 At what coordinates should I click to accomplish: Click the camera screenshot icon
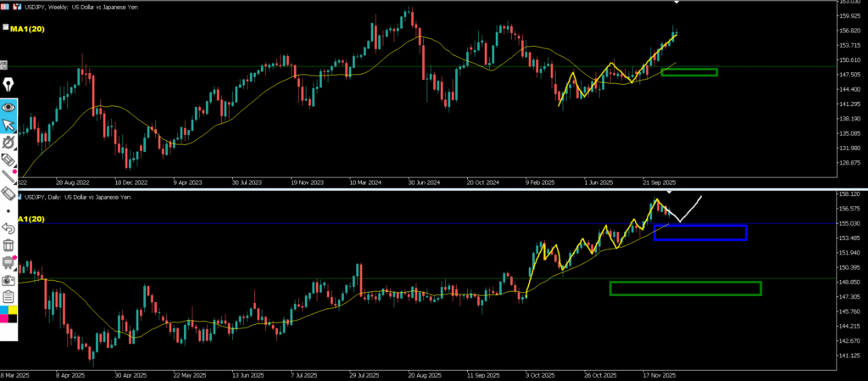[x=9, y=279]
